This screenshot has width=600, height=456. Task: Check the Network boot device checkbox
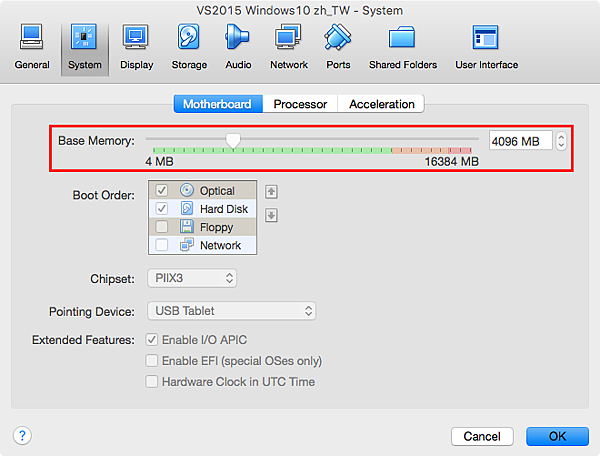(x=161, y=245)
